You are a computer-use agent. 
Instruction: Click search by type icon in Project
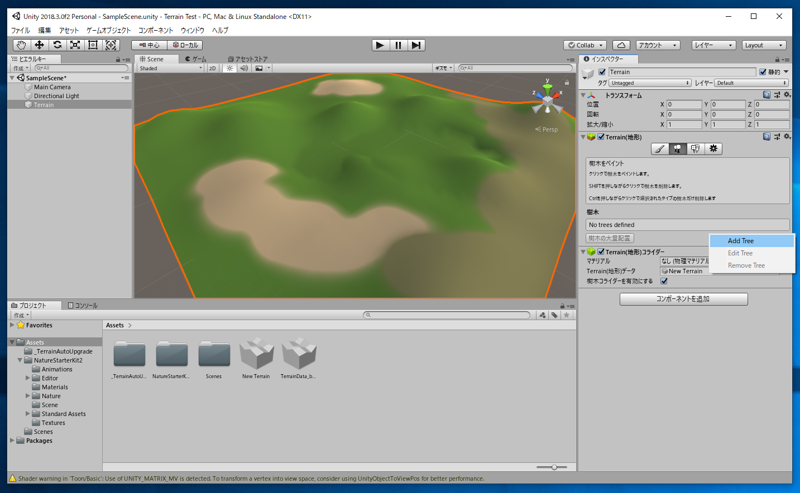tap(542, 315)
